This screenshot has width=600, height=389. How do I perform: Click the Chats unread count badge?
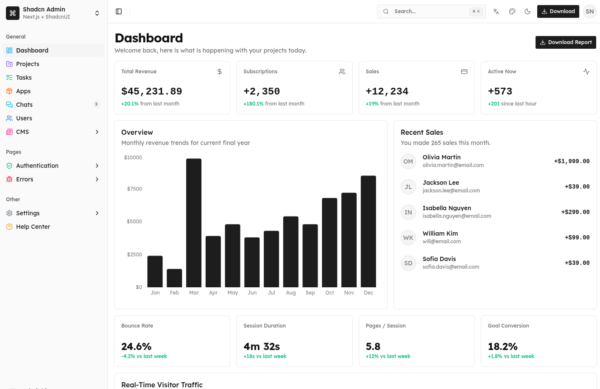pyautogui.click(x=96, y=104)
